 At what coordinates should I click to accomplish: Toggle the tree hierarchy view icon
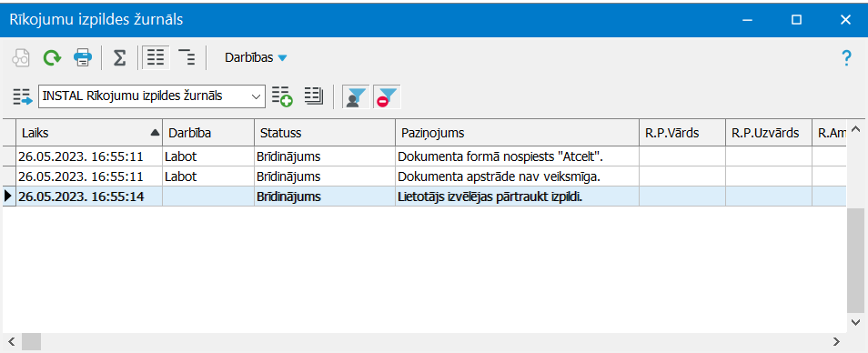[x=187, y=57]
